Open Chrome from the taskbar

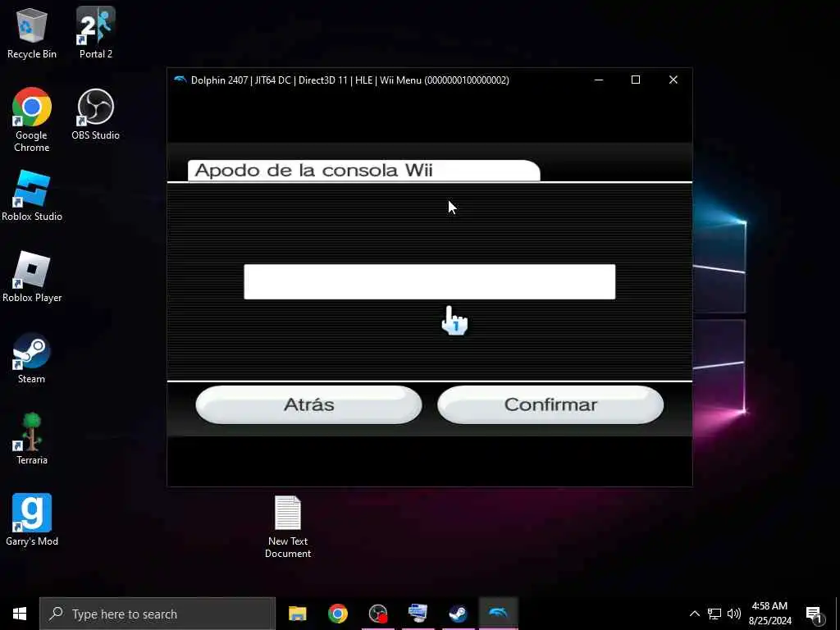click(x=337, y=614)
